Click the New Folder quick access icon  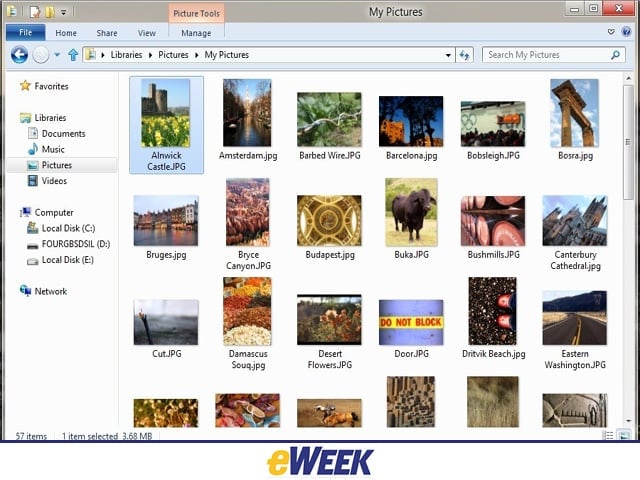tap(50, 12)
